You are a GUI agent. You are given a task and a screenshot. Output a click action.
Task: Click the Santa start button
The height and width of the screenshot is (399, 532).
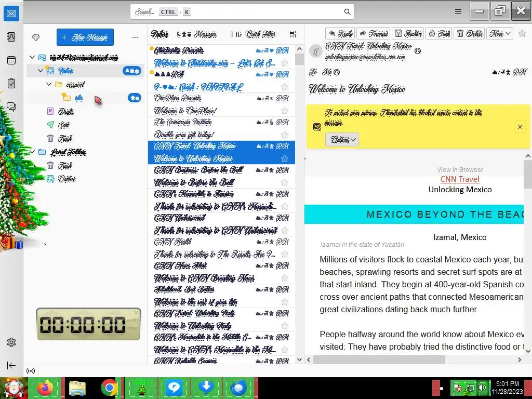point(14,388)
